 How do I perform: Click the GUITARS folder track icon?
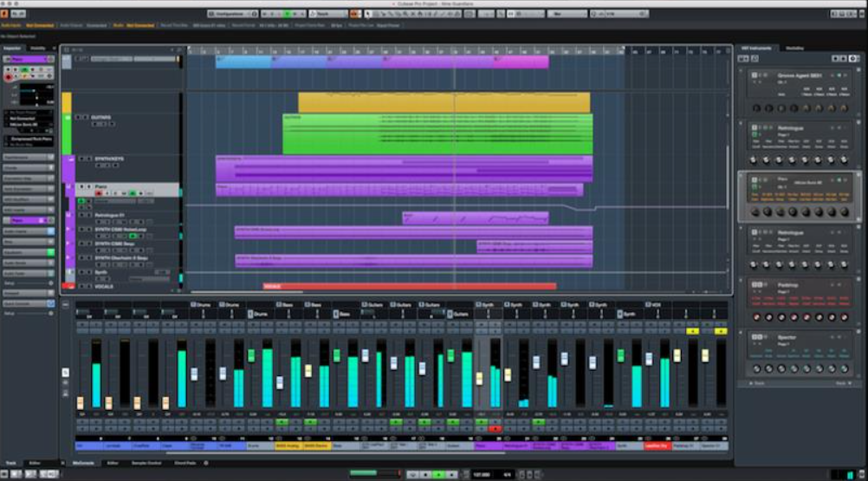coord(68,117)
